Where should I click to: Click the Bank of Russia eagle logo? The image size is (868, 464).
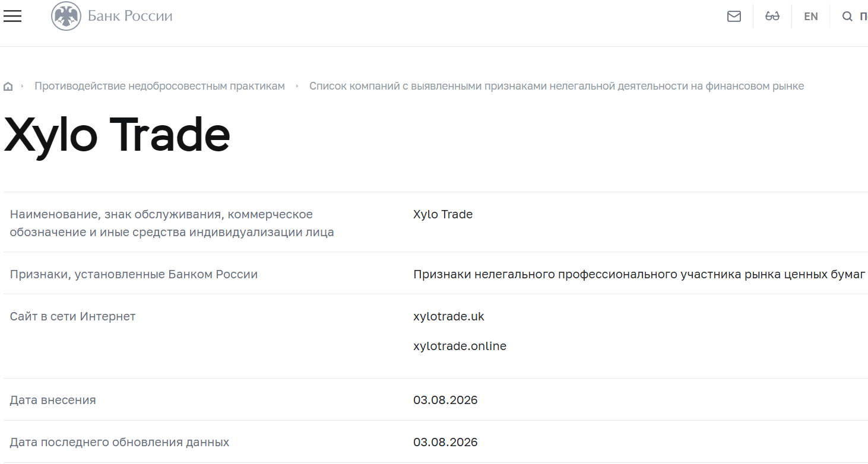66,16
